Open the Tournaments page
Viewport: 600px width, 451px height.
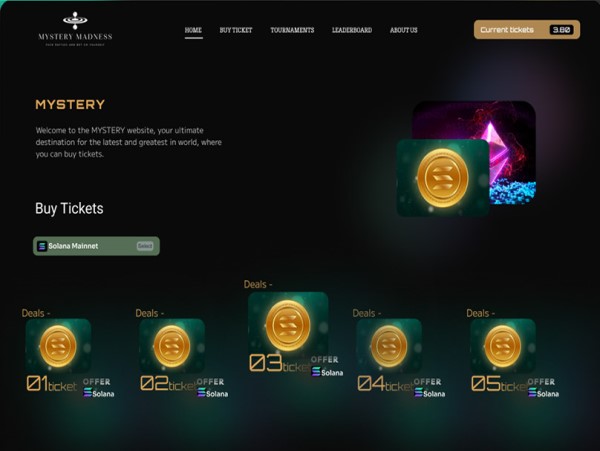click(x=292, y=30)
